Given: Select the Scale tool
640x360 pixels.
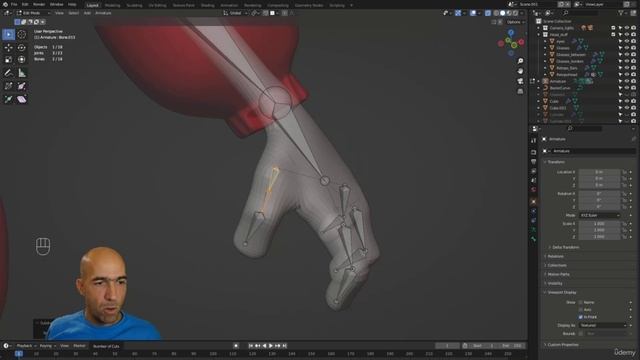Looking at the screenshot, I should 8,60.
